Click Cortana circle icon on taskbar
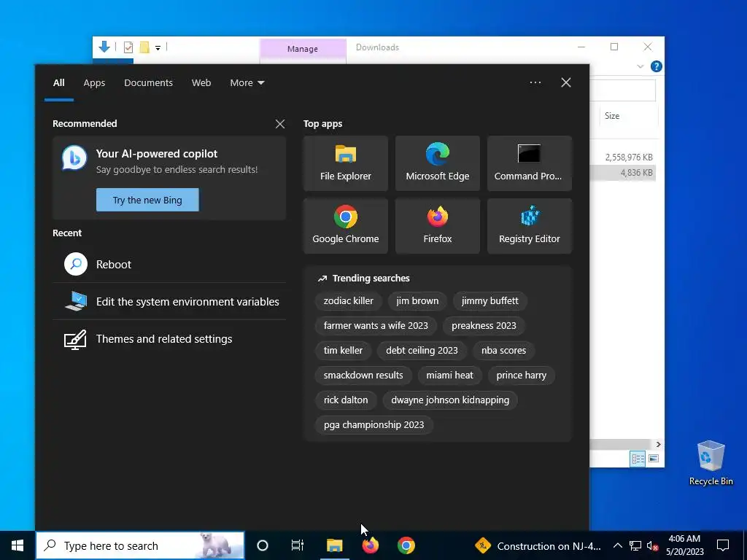Viewport: 747px width, 560px height. coord(263,545)
